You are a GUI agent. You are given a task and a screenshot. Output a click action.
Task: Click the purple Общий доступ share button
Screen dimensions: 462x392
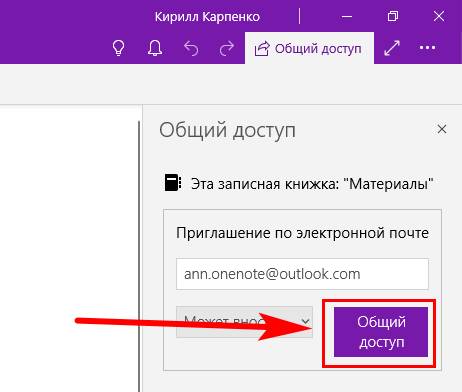pyautogui.click(x=381, y=332)
